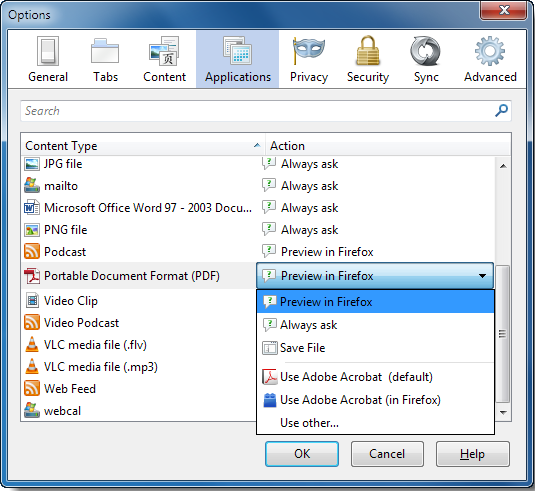Choose Save File in dropdown list
Screen dimensions: 535x491
(x=375, y=348)
